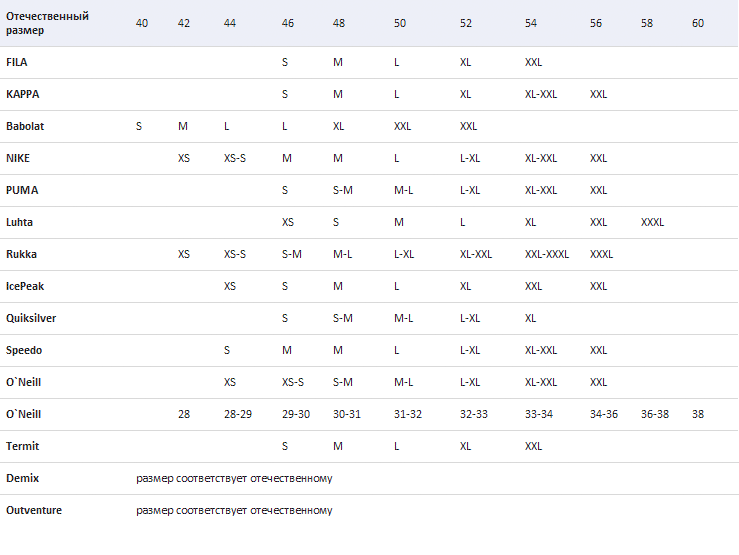Click the Отечественный размер header cell
Image resolution: width=739 pixels, height=555 pixels.
(x=47, y=23)
